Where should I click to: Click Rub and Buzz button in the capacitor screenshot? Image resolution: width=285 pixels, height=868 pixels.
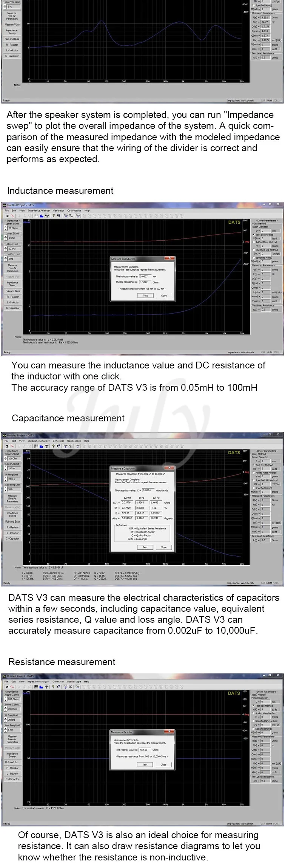pyautogui.click(x=12, y=521)
